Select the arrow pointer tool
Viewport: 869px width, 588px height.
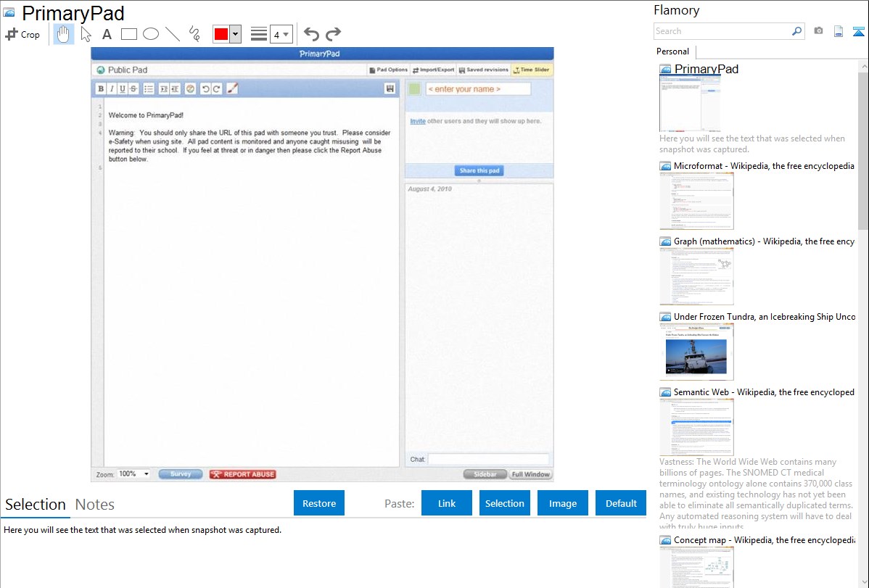86,34
